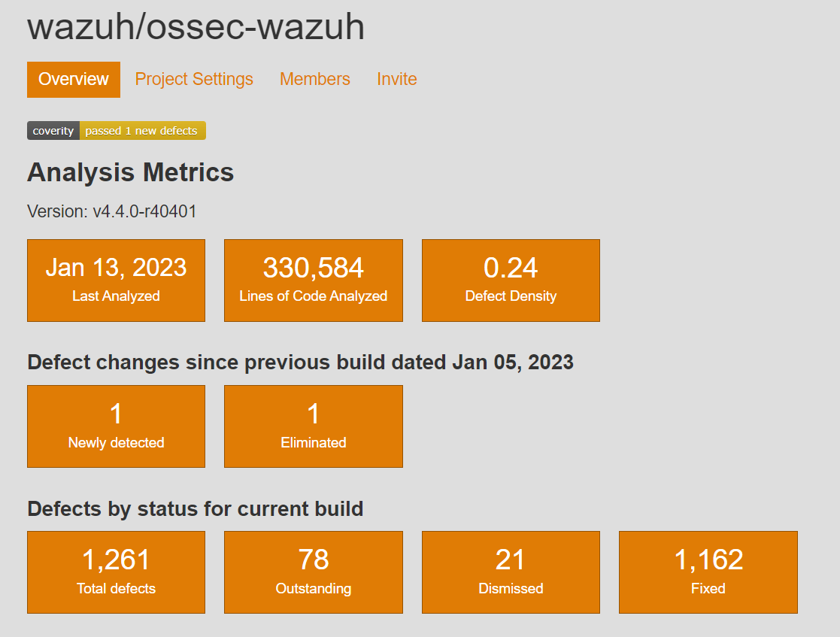Select the version v4.4.0-r40401 text
This screenshot has width=840, height=637.
pos(111,211)
